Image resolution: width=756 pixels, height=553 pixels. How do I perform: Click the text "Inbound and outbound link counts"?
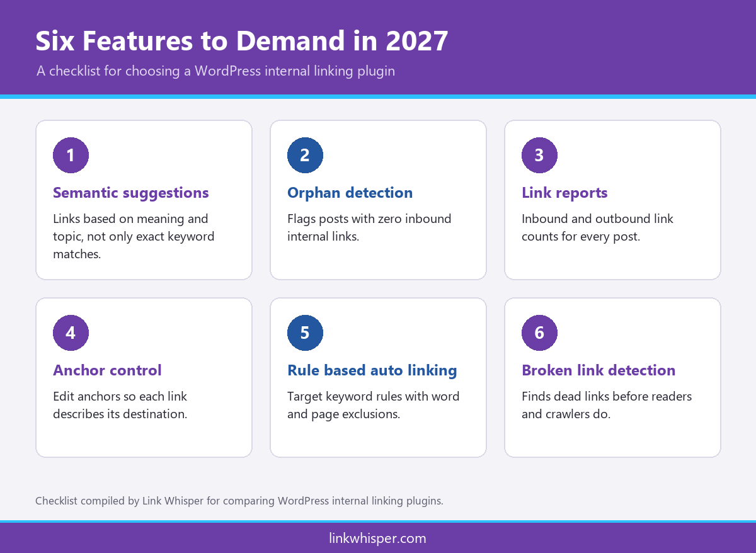[597, 228]
